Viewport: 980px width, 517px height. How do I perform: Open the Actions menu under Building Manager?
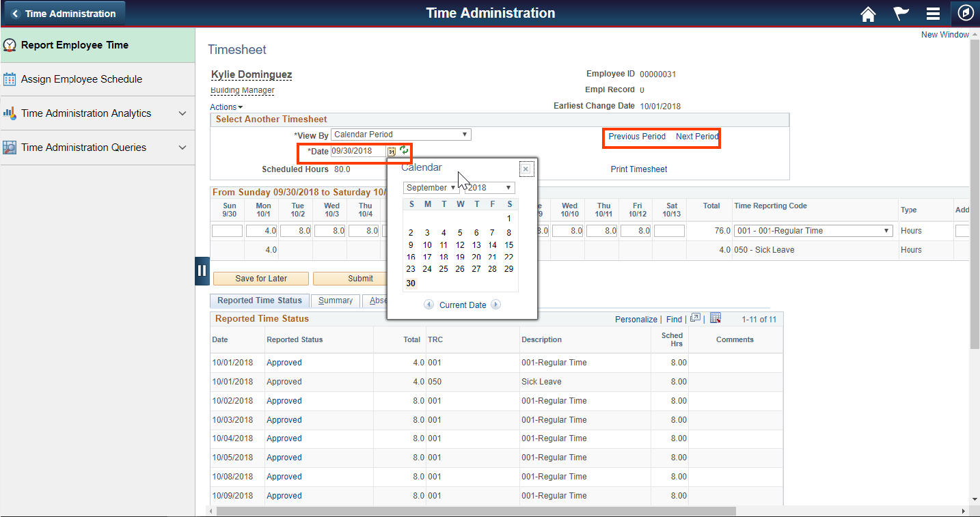pyautogui.click(x=226, y=107)
